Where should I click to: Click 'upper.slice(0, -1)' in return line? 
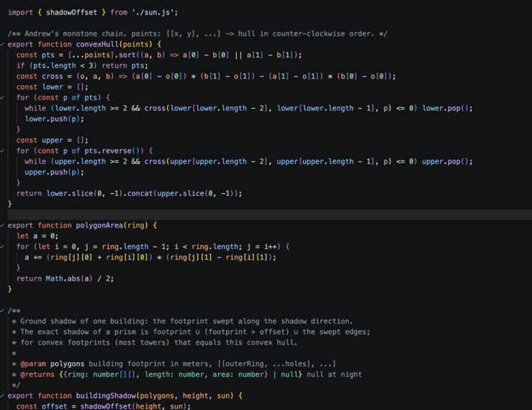[197, 193]
